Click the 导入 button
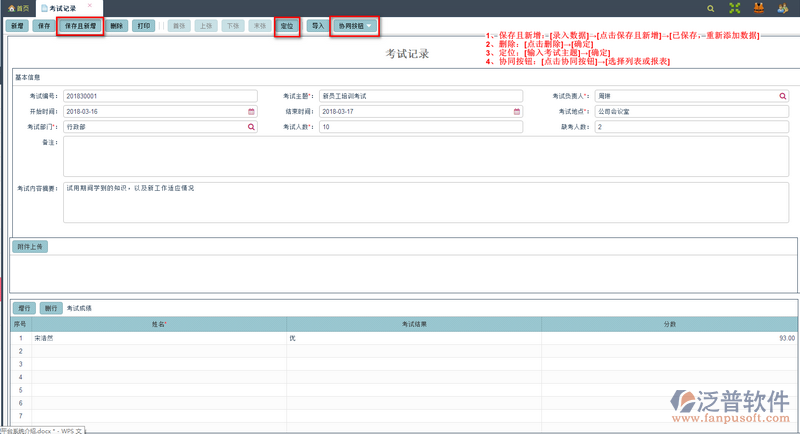Screen dimensions: 800x434 316,25
